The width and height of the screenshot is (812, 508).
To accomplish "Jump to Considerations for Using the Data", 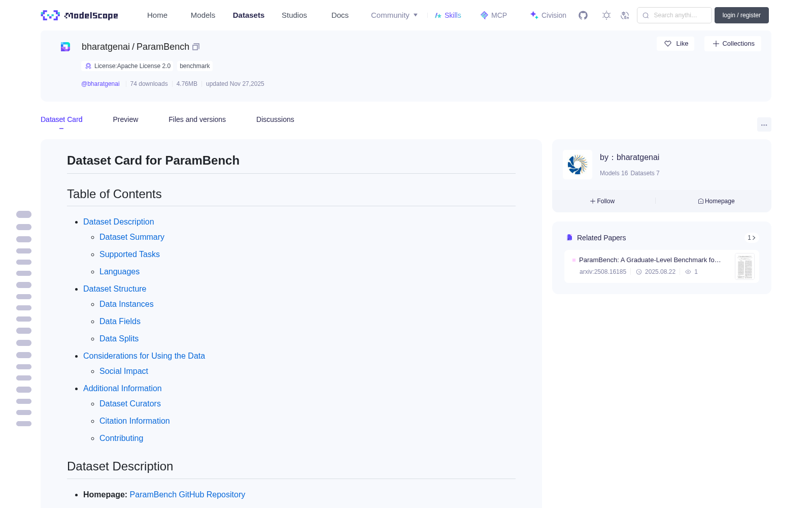I will click(x=144, y=356).
